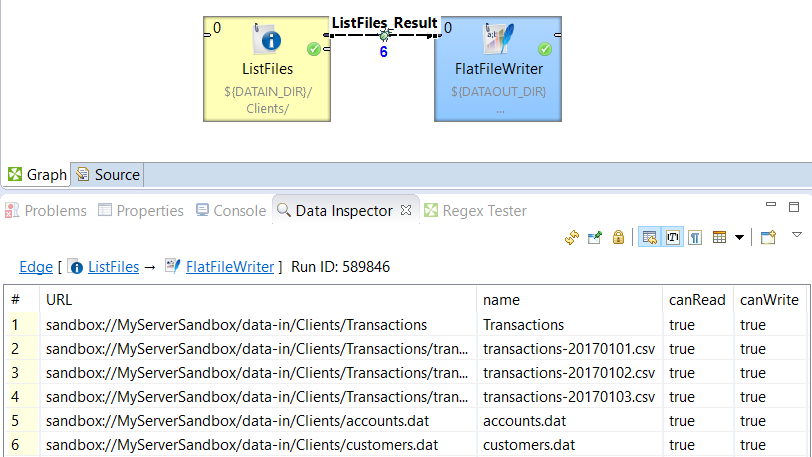Open the table columns dropdown arrow
The width and height of the screenshot is (812, 457).
tap(739, 237)
